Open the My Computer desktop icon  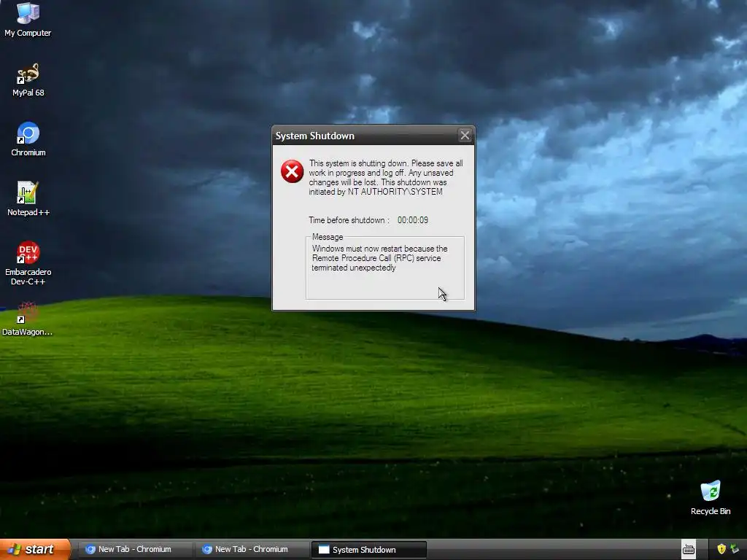tap(28, 20)
